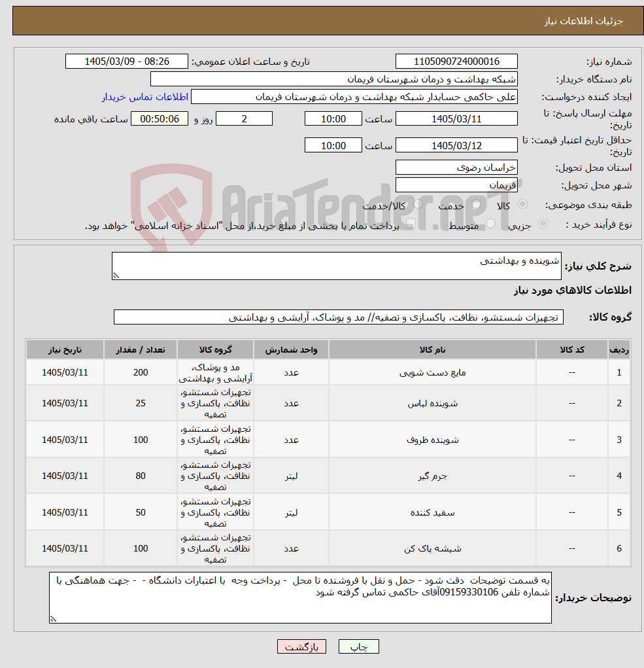Click the کد کالا column header
The width and height of the screenshot is (644, 668).
[572, 350]
